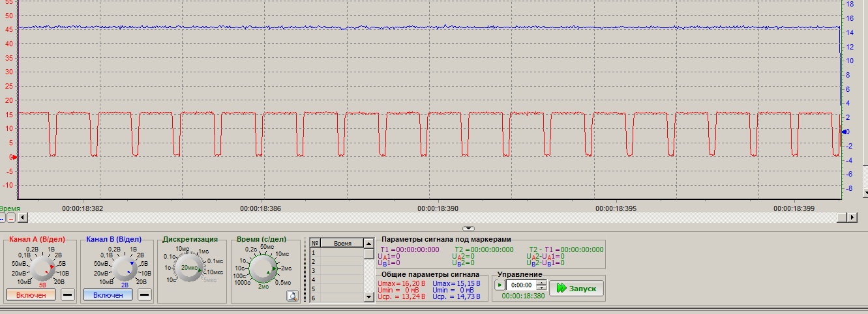Screen dimensions: 868x314
Task: Select the blue channel B zero-level marker
Action: coord(844,132)
